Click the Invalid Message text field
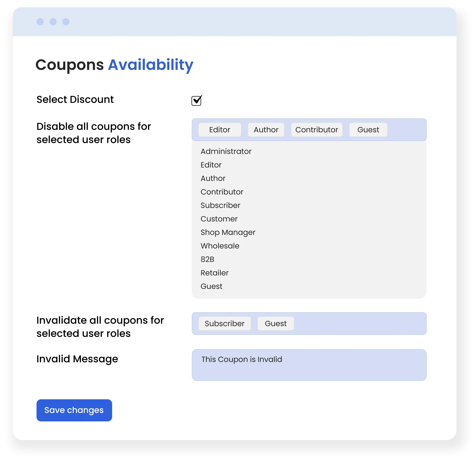476x461 pixels. coord(309,365)
